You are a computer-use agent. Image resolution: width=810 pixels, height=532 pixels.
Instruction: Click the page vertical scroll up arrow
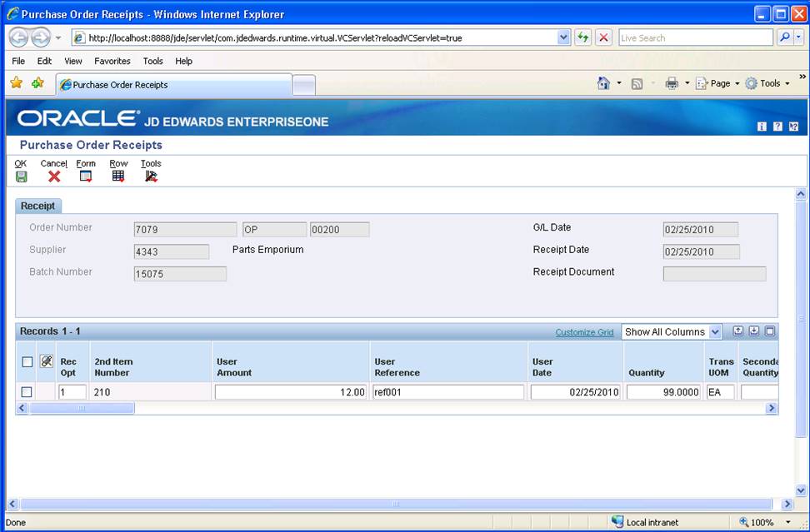point(801,195)
